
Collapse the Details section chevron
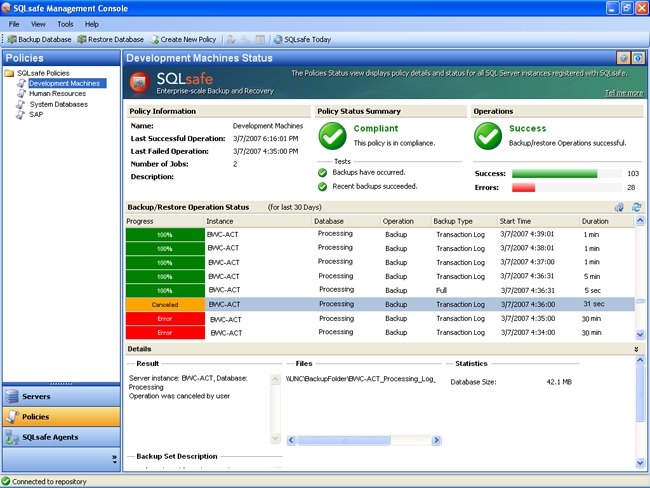click(x=636, y=350)
